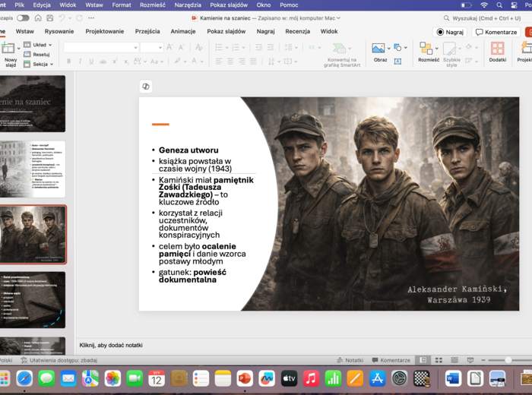
Task: Expand the Sekcja section dropdown
Action: pyautogui.click(x=42, y=65)
